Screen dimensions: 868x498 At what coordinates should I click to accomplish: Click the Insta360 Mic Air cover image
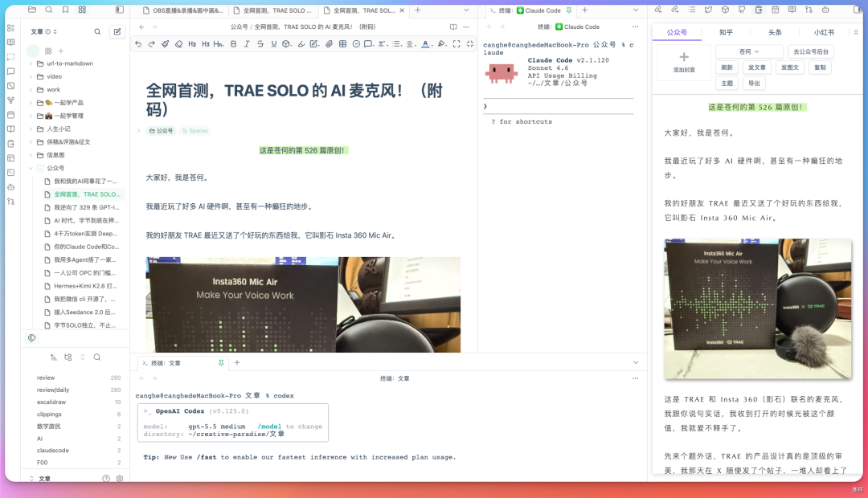point(756,309)
